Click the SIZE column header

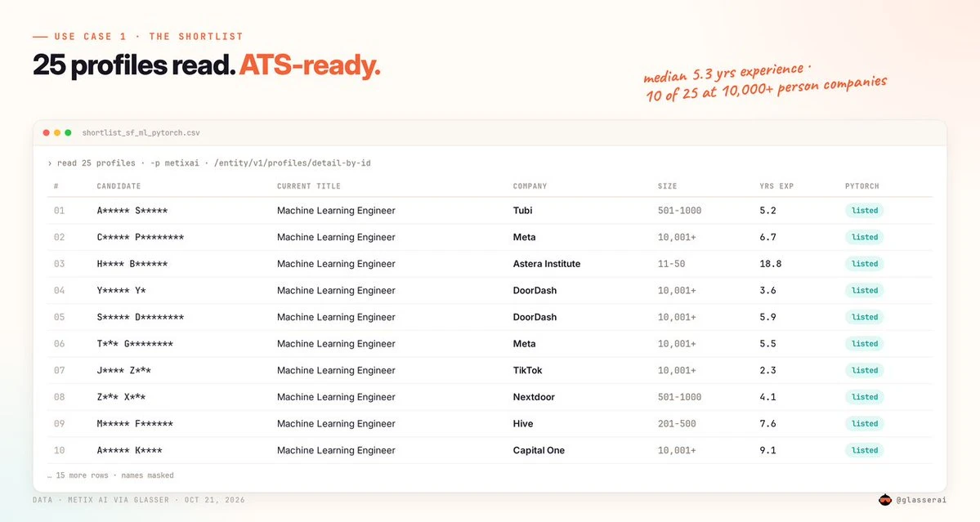(x=668, y=186)
